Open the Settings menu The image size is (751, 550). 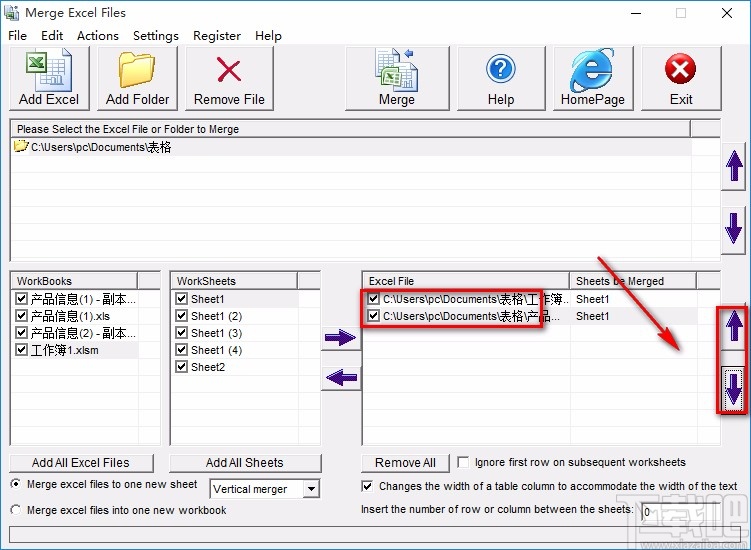point(156,36)
